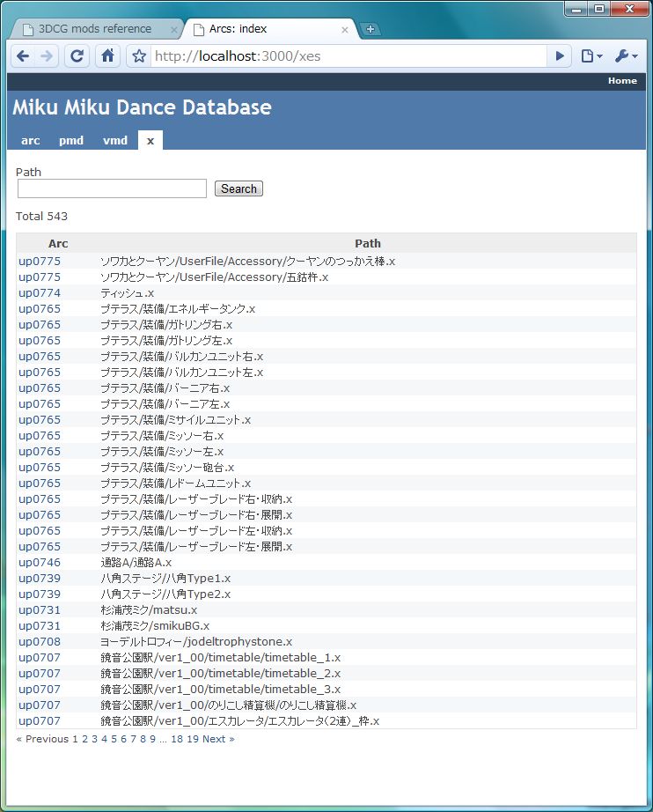Click the browser Back arrow button
Screen dimensions: 653x812
pyautogui.click(x=23, y=56)
